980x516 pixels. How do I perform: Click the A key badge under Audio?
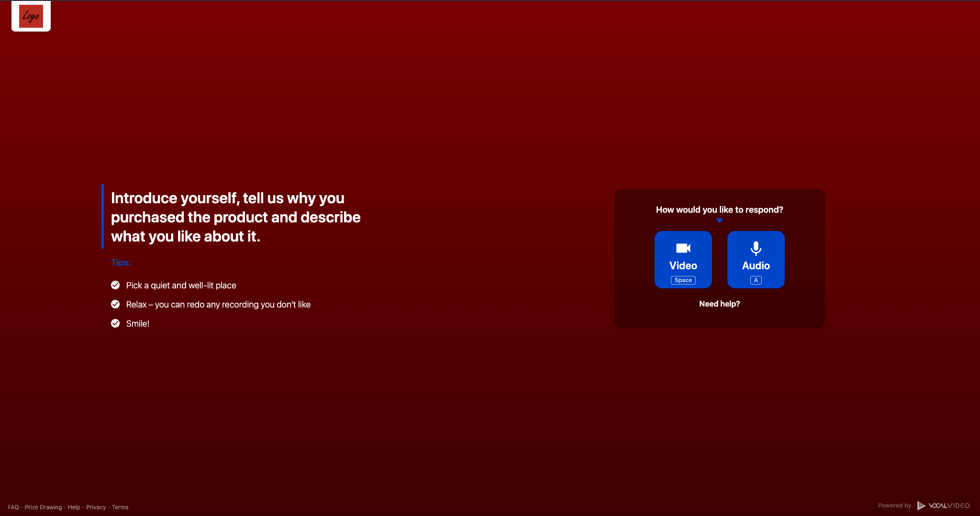[756, 280]
